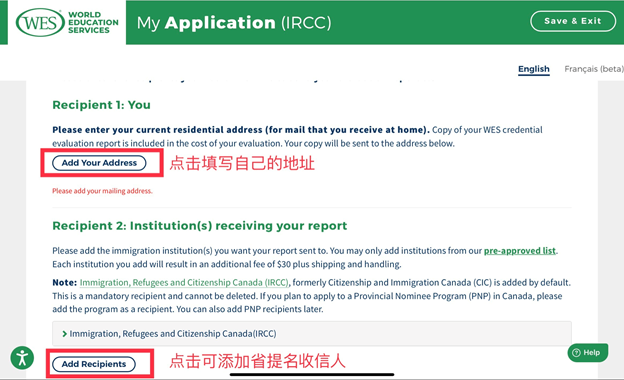Click Add Recipients button
Image resolution: width=624 pixels, height=380 pixels.
click(94, 364)
